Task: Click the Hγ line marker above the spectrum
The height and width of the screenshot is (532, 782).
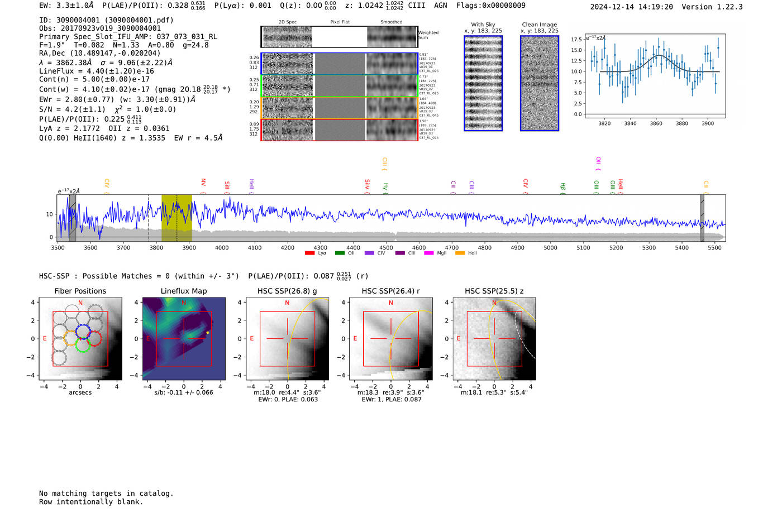Action: click(x=385, y=188)
